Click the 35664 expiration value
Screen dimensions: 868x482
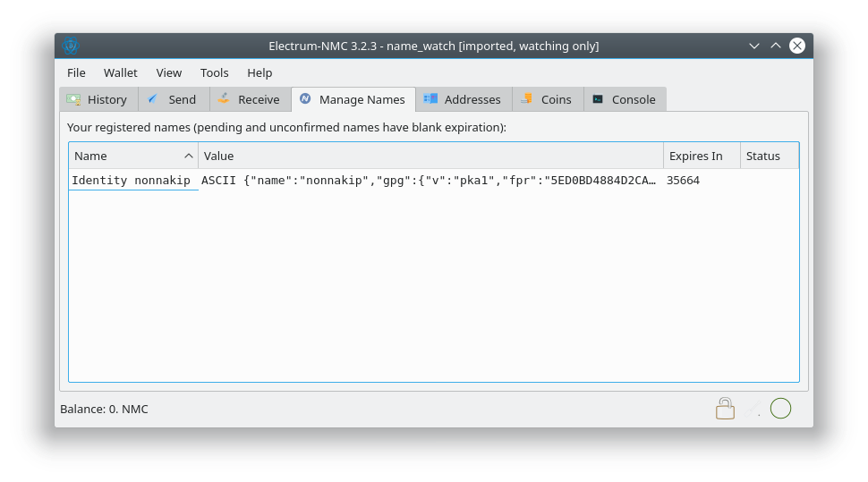point(683,181)
